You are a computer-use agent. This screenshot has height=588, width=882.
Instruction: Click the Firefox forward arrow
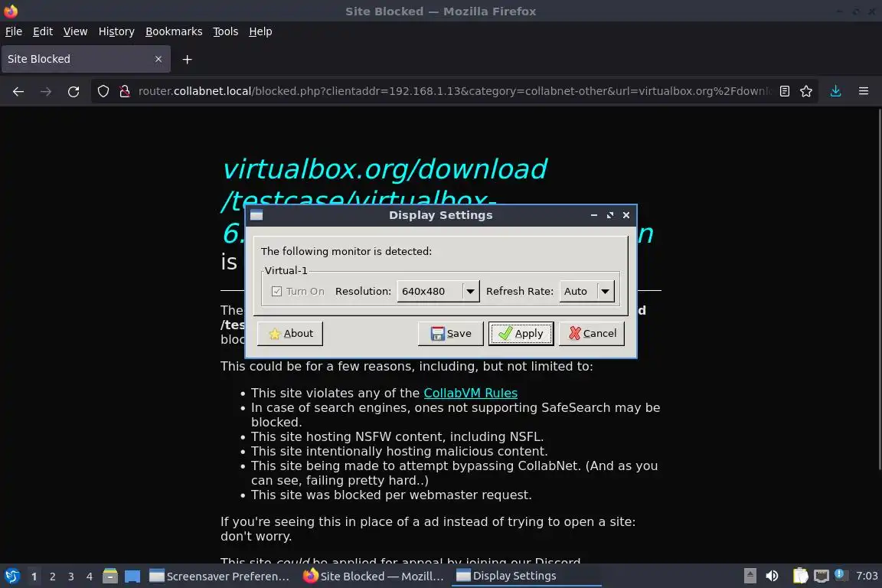pos(46,91)
